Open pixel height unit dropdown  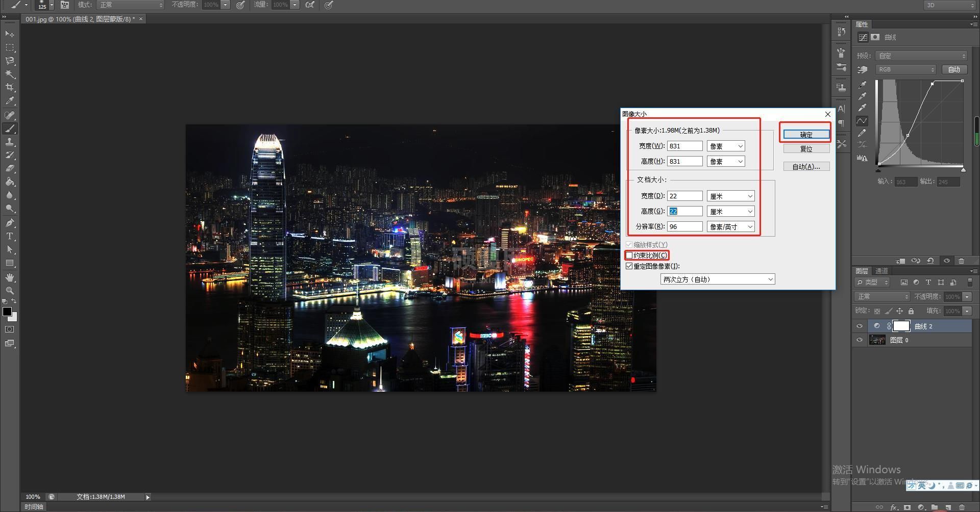point(726,162)
